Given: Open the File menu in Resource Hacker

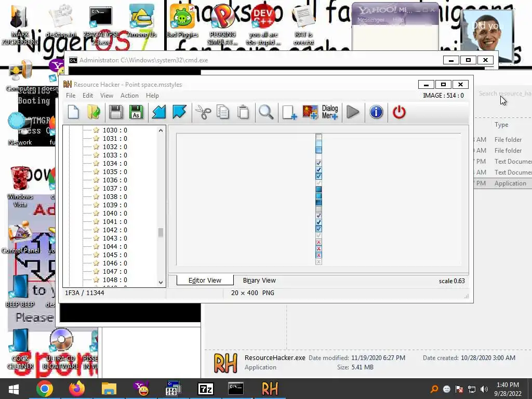Looking at the screenshot, I should (x=71, y=96).
